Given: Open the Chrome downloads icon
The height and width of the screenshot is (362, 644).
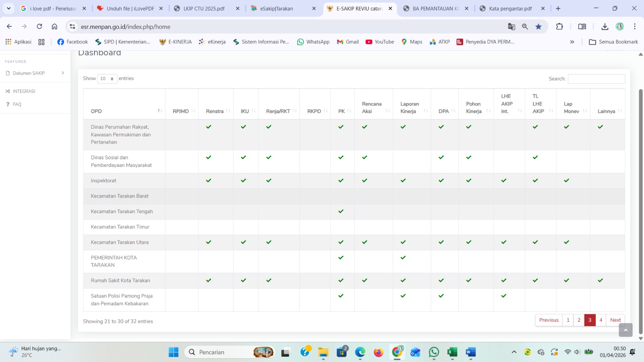Looking at the screenshot, I should tap(605, 27).
